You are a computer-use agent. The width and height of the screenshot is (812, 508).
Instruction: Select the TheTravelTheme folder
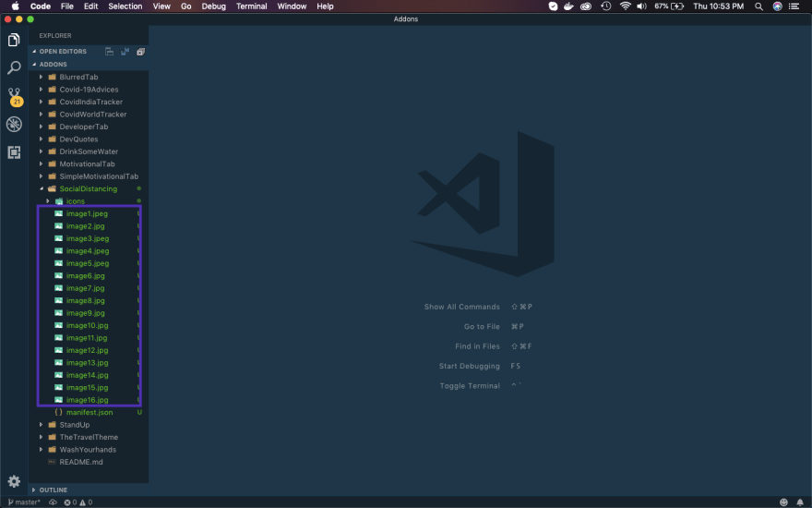pos(89,437)
